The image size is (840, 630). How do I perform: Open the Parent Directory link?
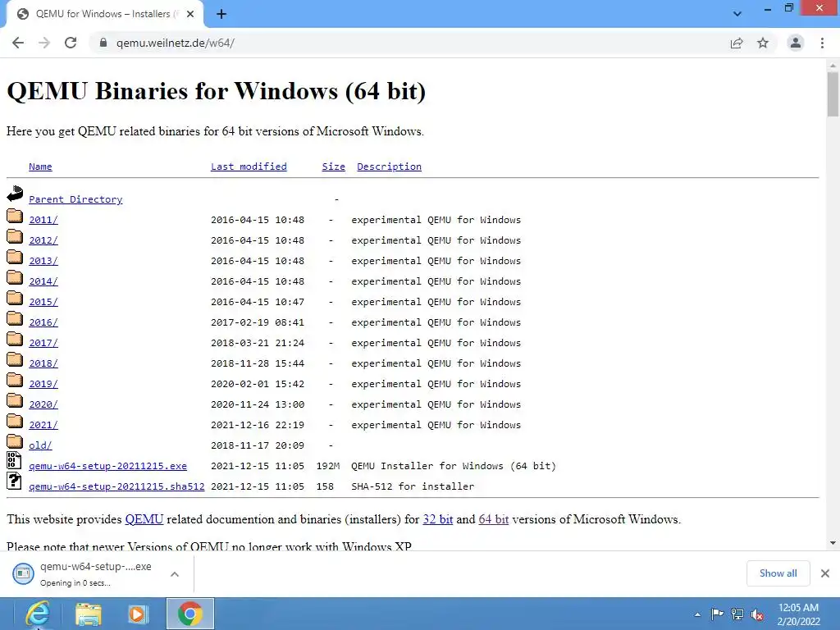tap(75, 199)
